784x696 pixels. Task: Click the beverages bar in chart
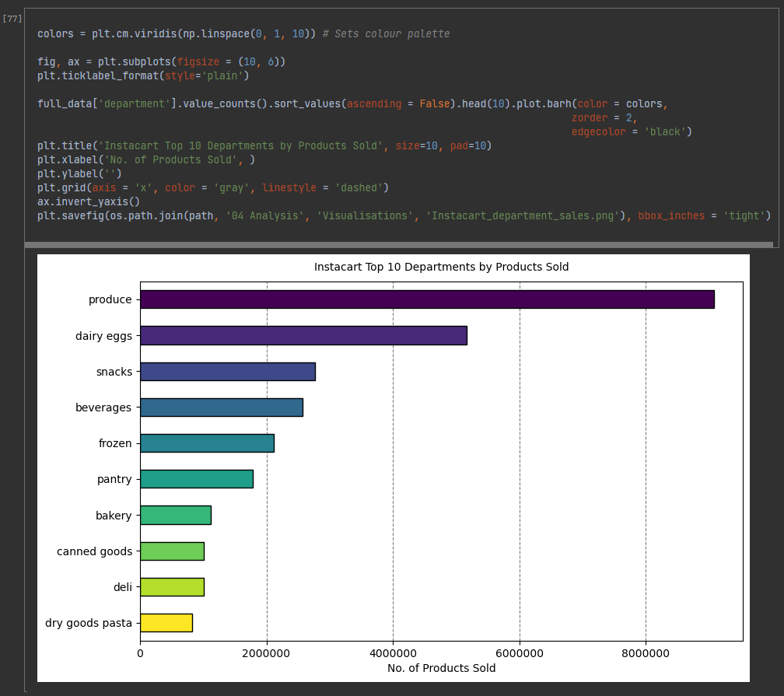coord(222,407)
